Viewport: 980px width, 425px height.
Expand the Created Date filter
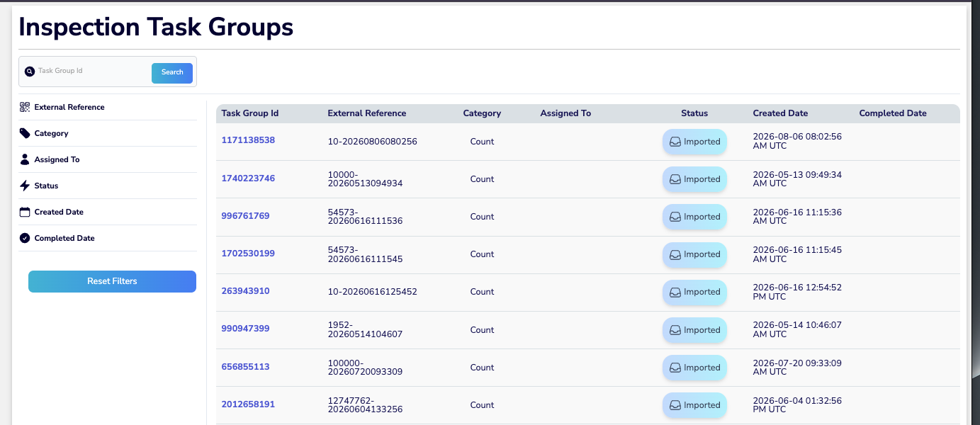pos(107,212)
